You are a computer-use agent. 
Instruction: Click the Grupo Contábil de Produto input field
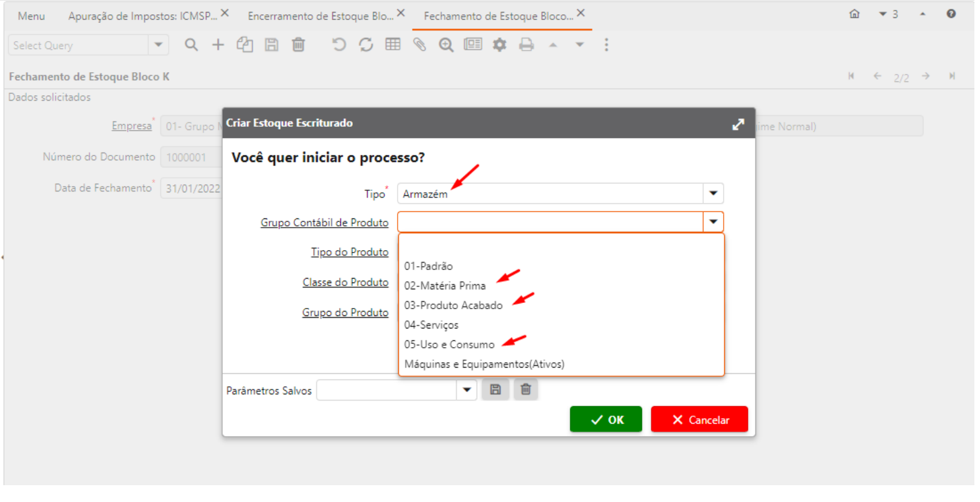coord(551,221)
